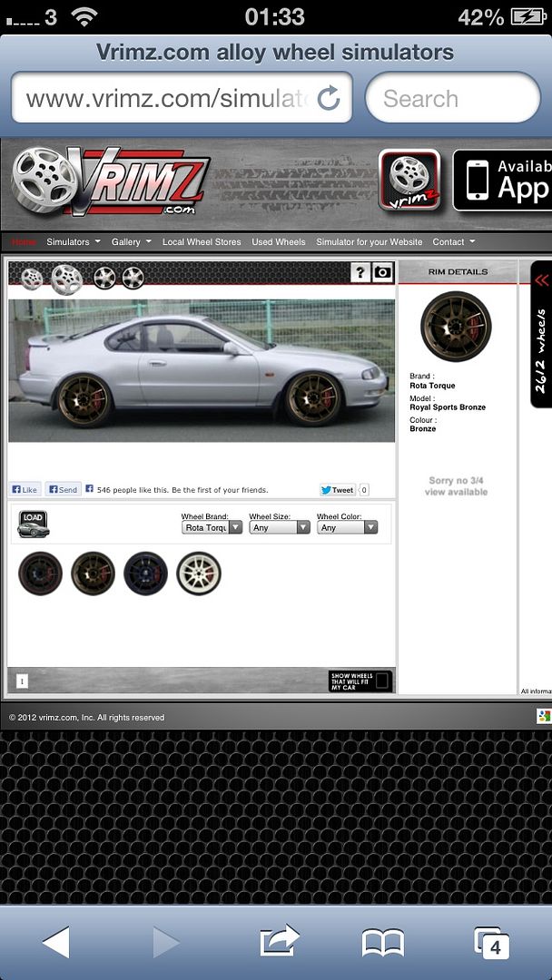Tap the camera snapshot icon
552x980 pixels.
382,272
